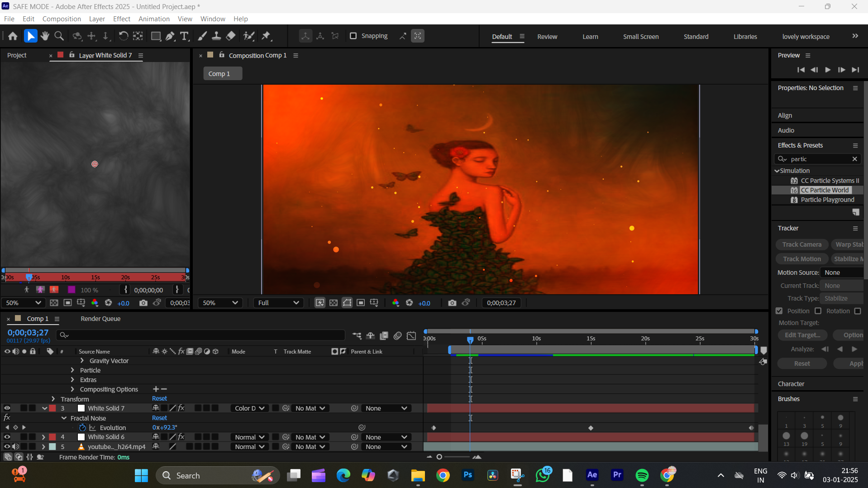Switch to the Review workspace

[x=547, y=37]
